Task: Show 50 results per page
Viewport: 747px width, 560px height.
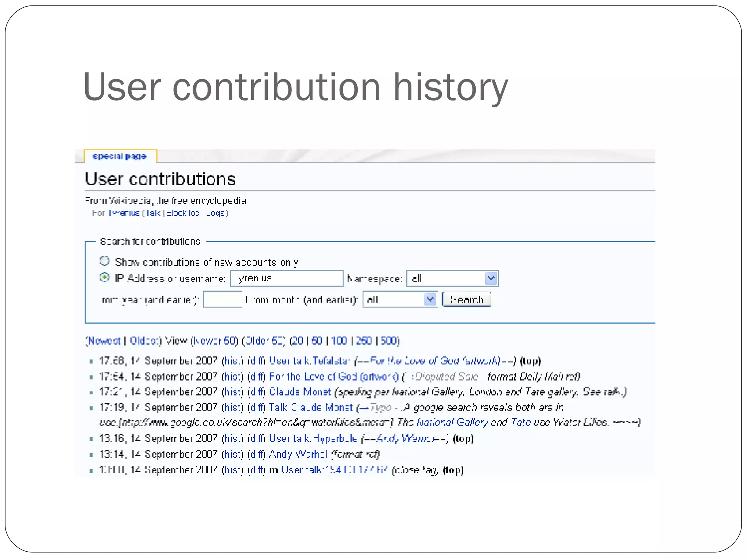Action: point(317,341)
